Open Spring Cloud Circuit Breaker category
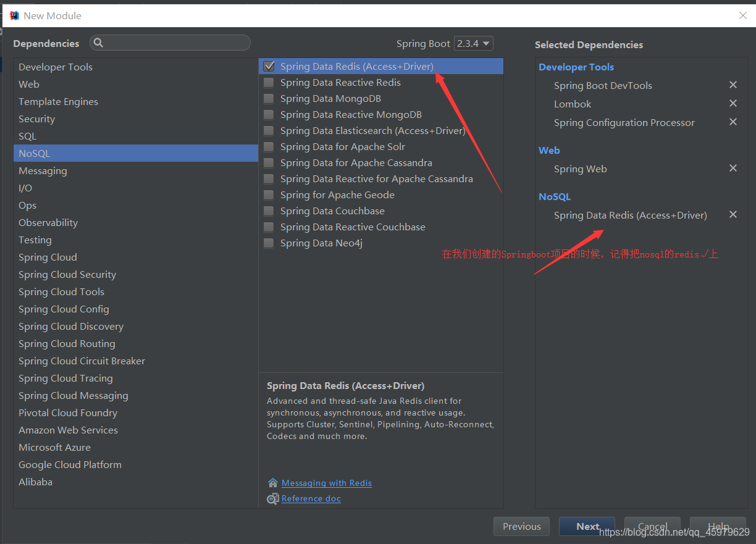The image size is (756, 544). pos(136,361)
